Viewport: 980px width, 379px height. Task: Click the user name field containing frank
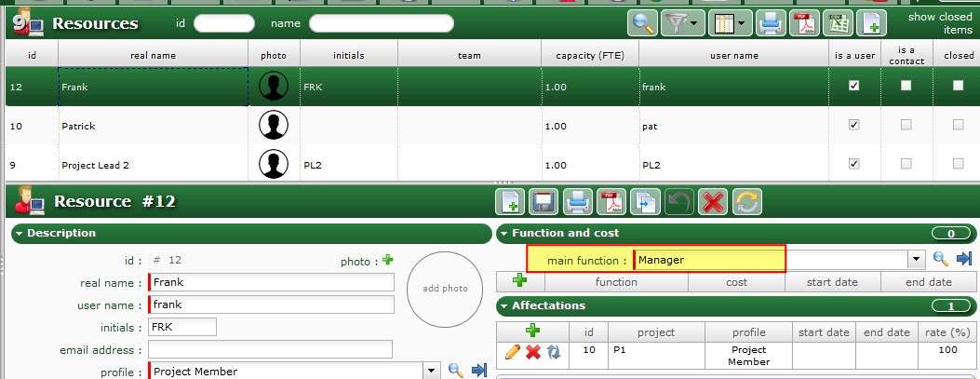click(x=272, y=305)
